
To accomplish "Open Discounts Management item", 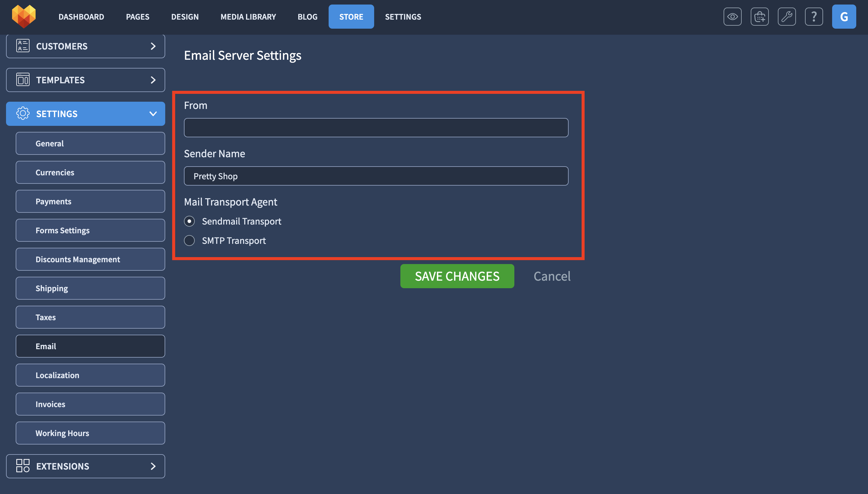I will (90, 259).
